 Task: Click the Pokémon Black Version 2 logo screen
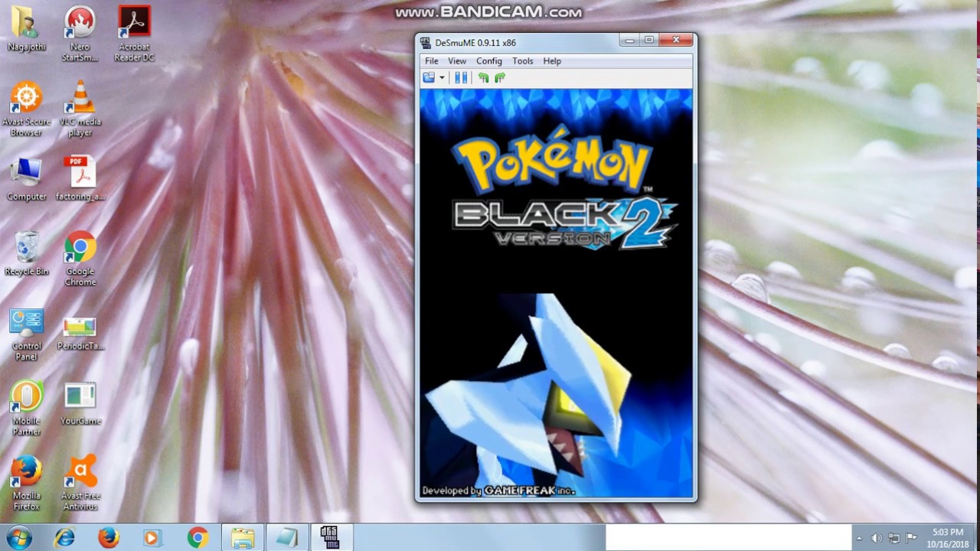[x=556, y=191]
